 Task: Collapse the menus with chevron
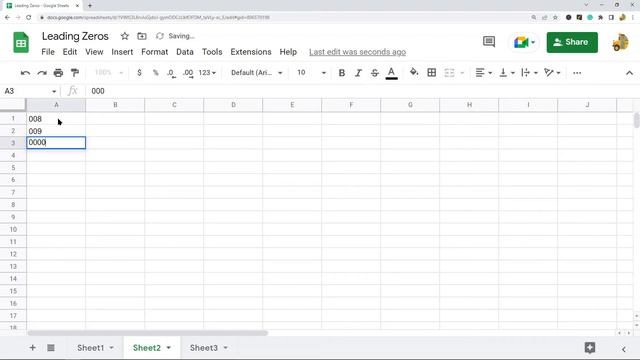(x=629, y=73)
